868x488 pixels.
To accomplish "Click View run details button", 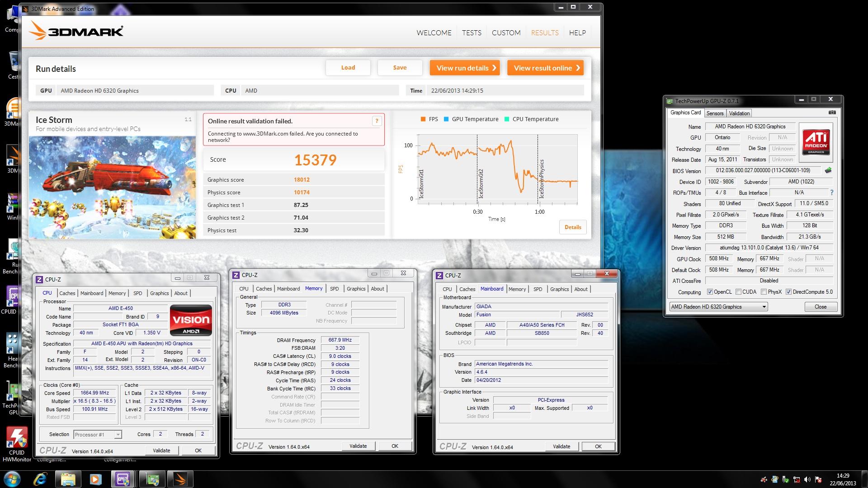I will coord(465,68).
